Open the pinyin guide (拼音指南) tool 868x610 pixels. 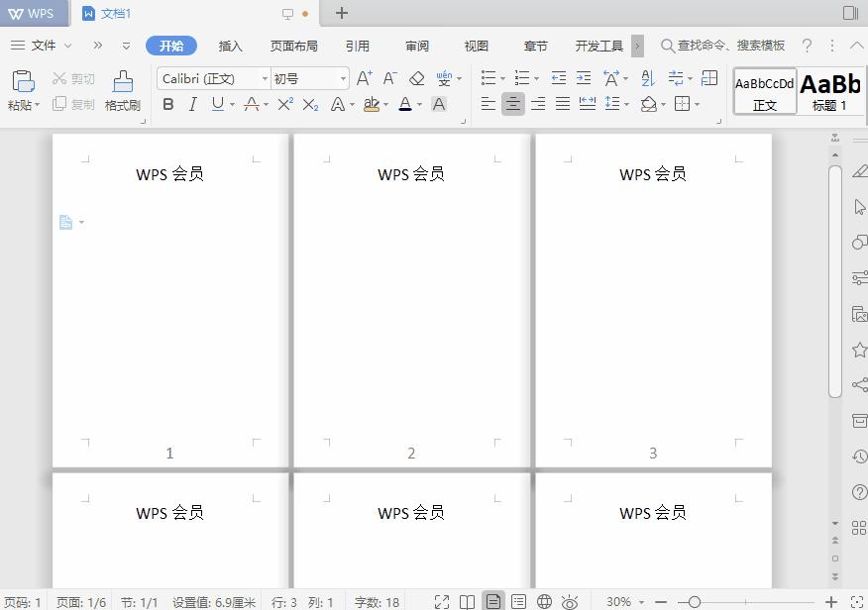[x=444, y=78]
